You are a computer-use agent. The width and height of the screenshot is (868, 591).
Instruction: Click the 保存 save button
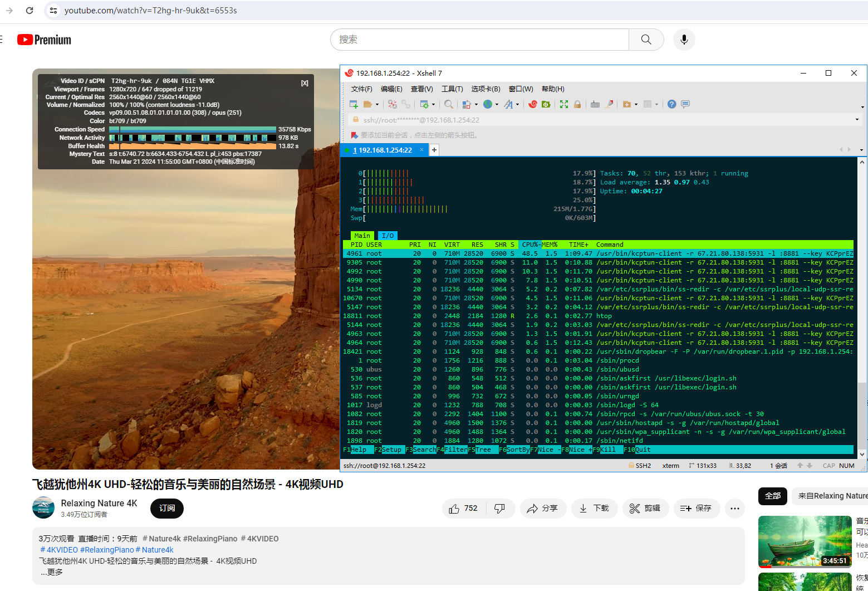pos(697,508)
